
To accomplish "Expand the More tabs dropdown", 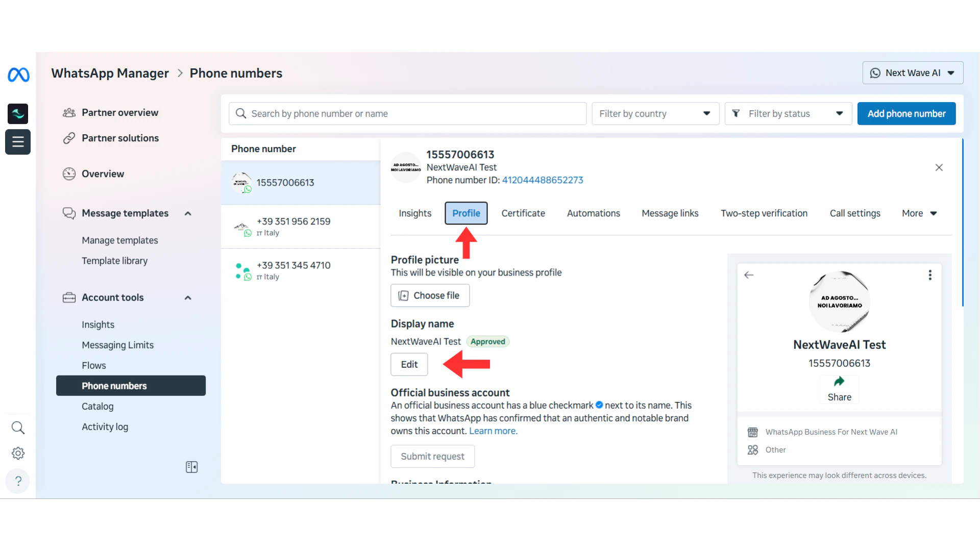I will coord(919,213).
